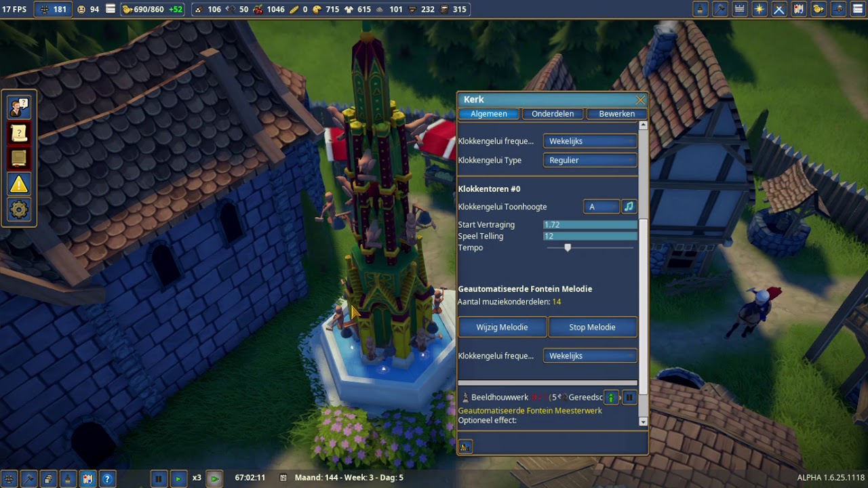Click the bottom-left hammer icon
The height and width of the screenshot is (488, 868).
pyautogui.click(x=28, y=479)
